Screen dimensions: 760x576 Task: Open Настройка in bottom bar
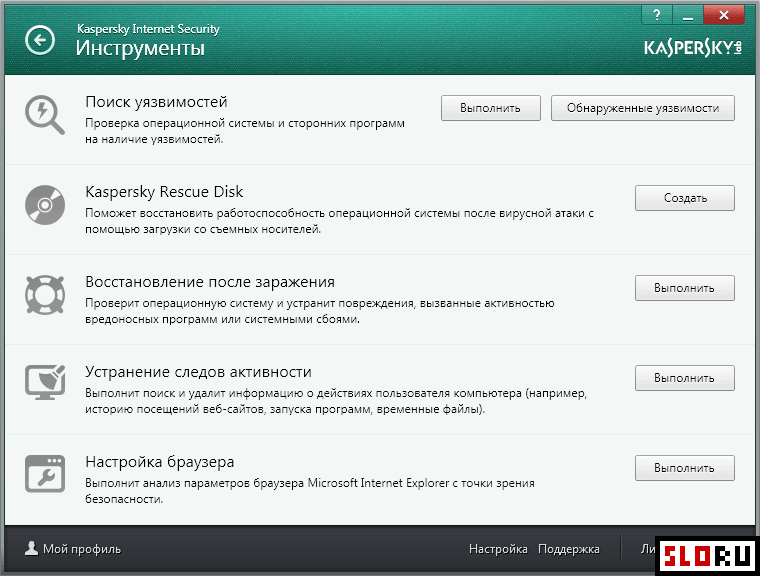(498, 549)
